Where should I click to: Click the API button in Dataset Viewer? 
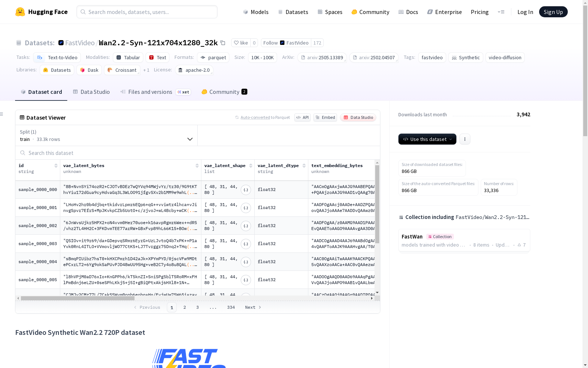302,117
